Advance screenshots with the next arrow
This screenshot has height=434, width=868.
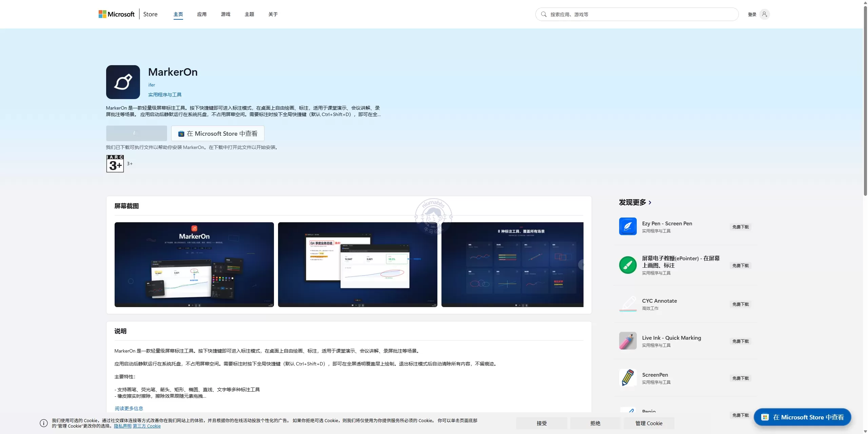point(581,265)
